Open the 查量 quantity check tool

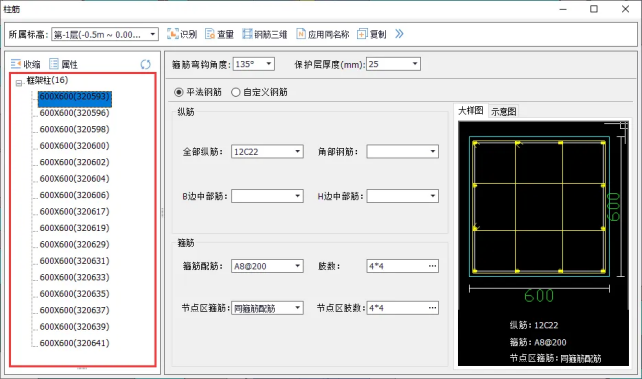coord(210,34)
